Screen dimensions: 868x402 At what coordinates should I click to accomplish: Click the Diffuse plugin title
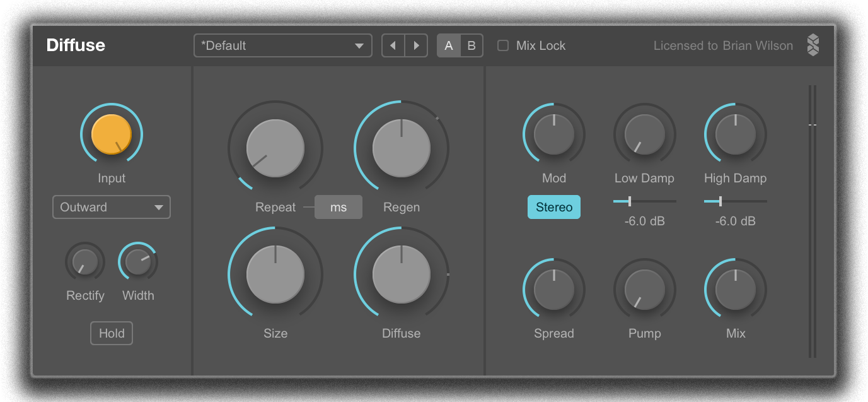point(76,45)
